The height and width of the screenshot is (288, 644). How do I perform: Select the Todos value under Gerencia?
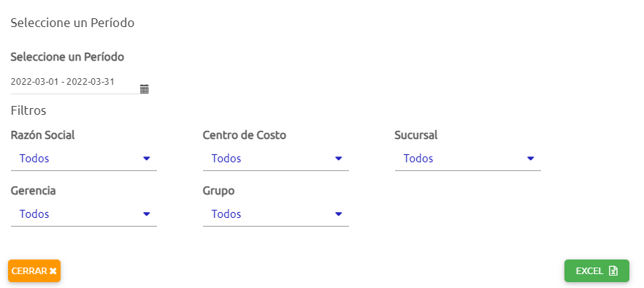(x=34, y=214)
